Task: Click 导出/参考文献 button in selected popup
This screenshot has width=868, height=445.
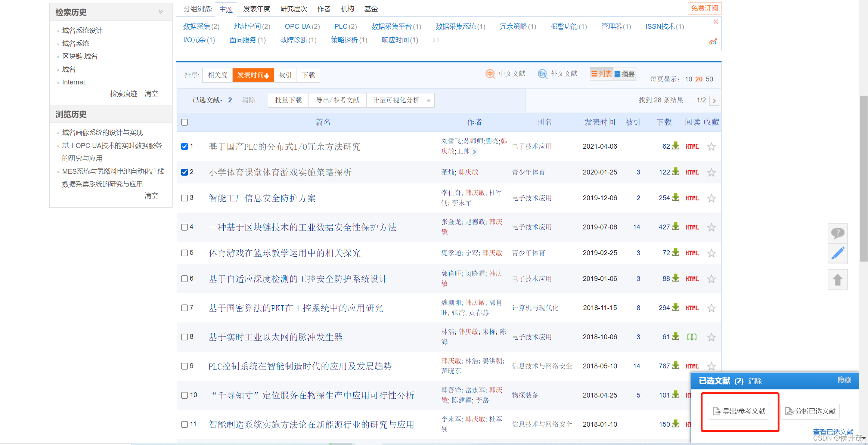Action: point(739,411)
